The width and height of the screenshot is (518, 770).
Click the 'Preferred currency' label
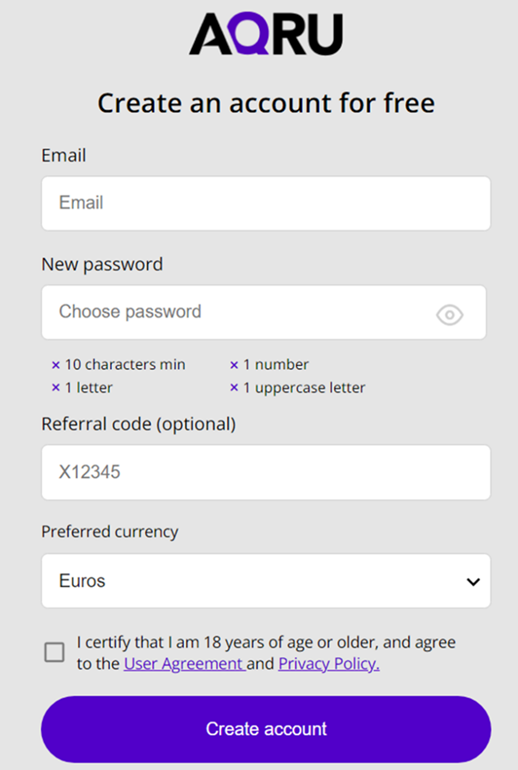pos(110,532)
